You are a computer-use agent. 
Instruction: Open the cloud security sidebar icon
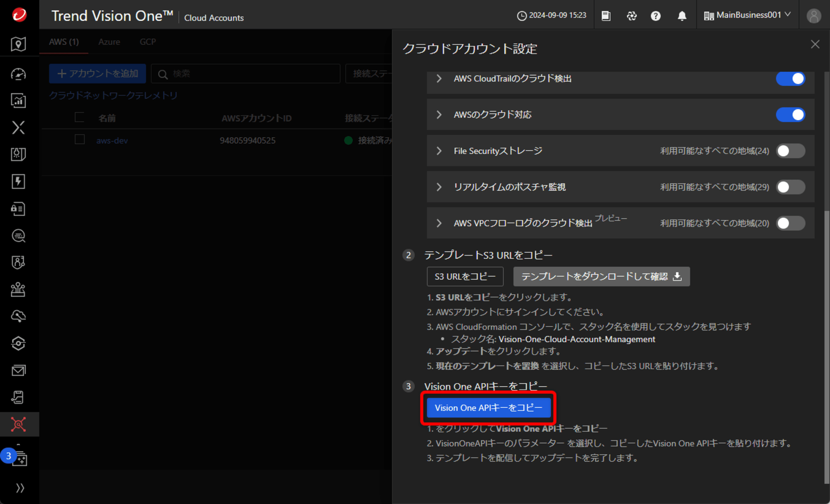click(18, 316)
